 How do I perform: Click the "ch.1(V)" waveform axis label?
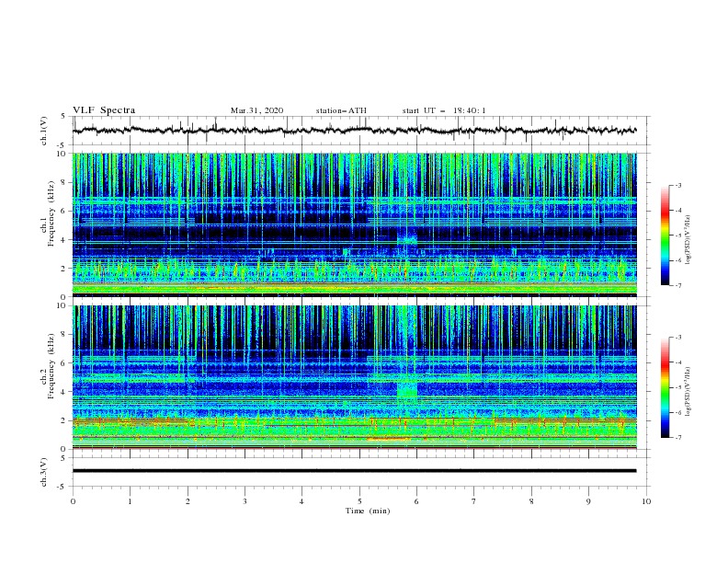click(x=44, y=130)
